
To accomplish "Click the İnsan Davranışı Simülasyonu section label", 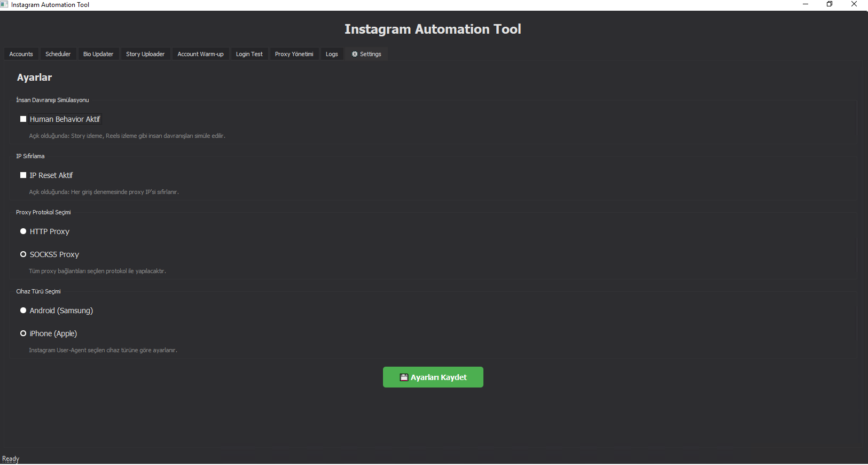I will coord(52,100).
